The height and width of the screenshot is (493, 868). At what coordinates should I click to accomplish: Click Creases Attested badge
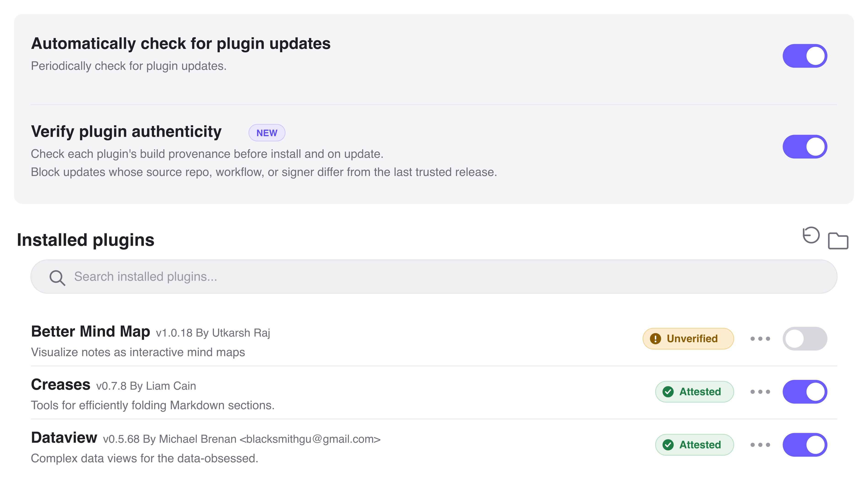694,392
